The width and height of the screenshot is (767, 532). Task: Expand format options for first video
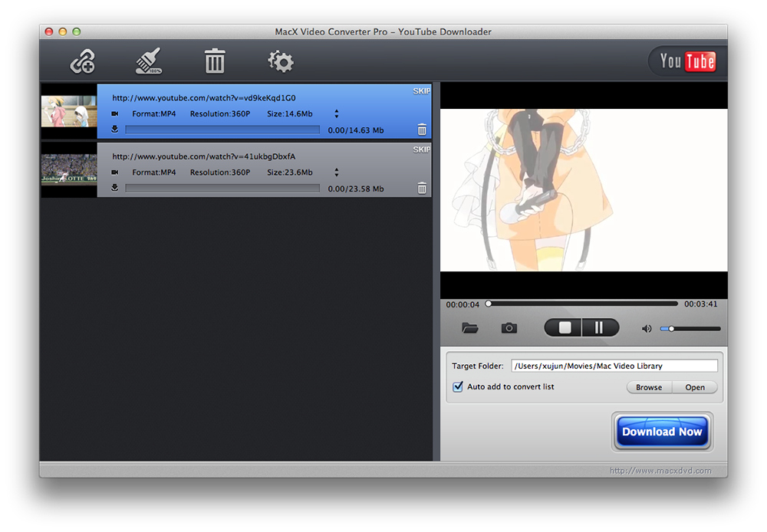tap(336, 114)
